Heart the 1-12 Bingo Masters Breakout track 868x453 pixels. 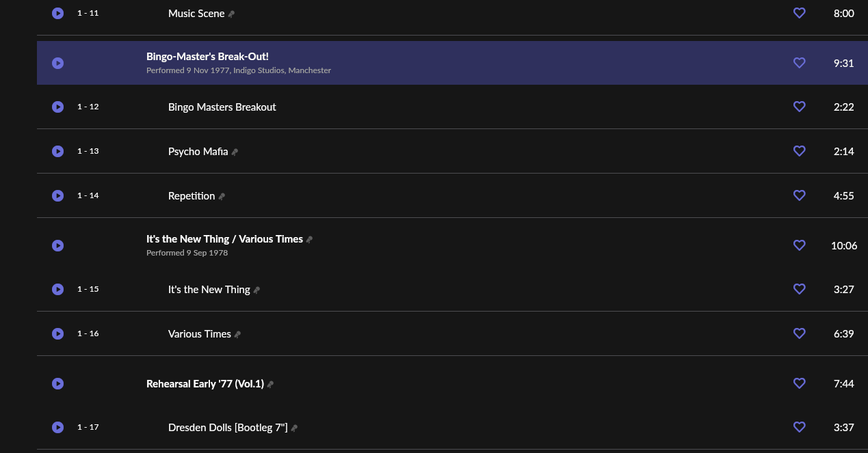[x=799, y=107]
